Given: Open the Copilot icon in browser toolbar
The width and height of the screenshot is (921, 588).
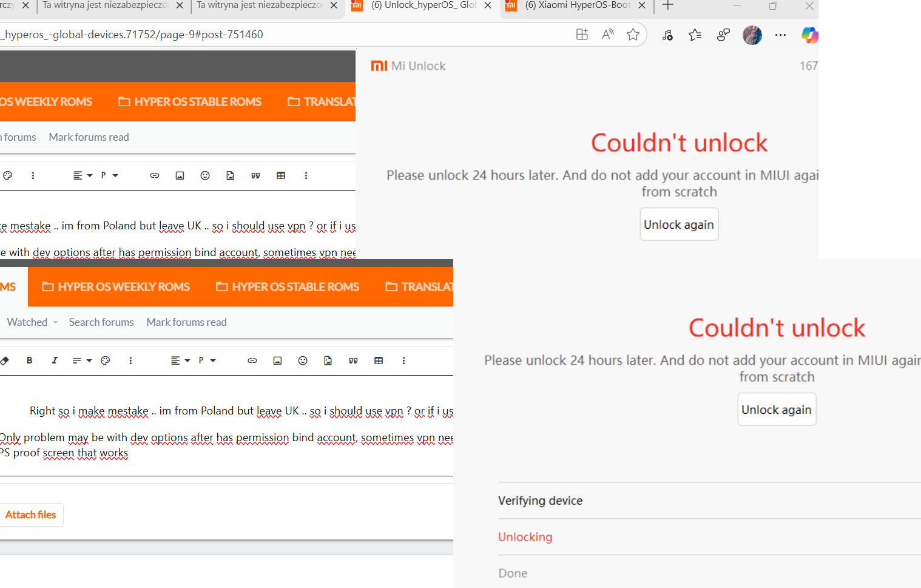Looking at the screenshot, I should coord(809,35).
